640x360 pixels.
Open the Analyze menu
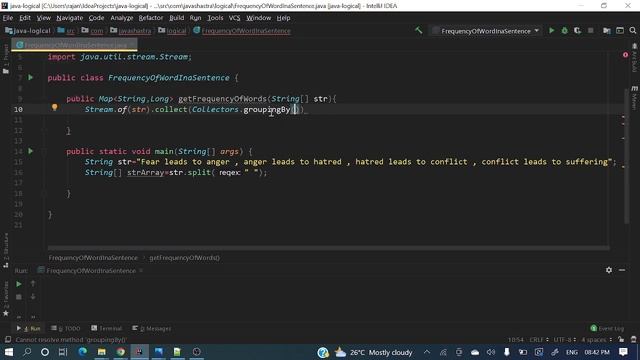122,18
